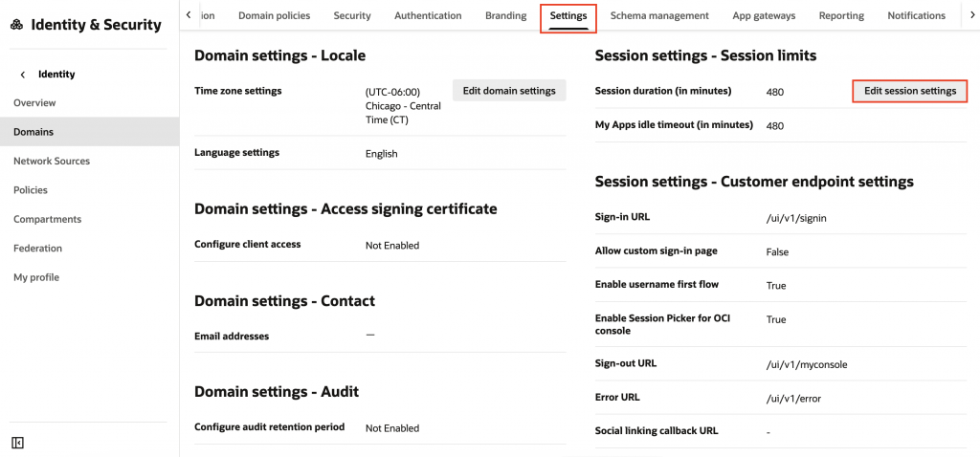The width and height of the screenshot is (980, 457).
Task: Go to Schema management tab
Action: pyautogui.click(x=659, y=15)
